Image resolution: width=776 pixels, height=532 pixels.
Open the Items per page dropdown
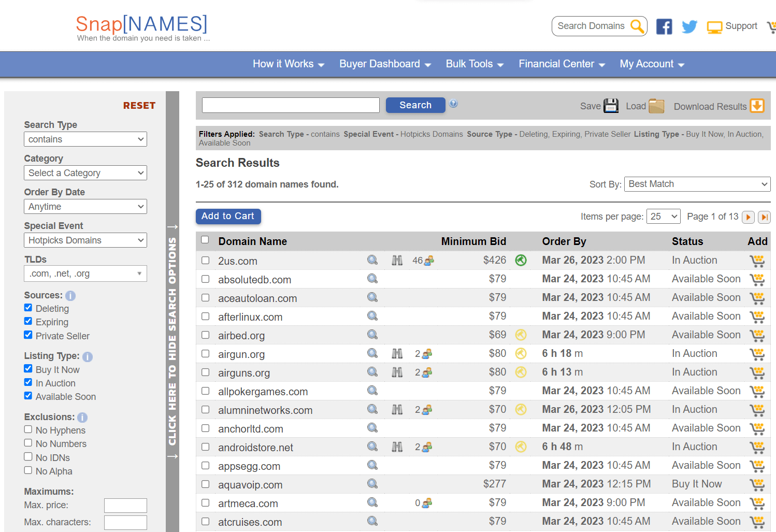[663, 217]
